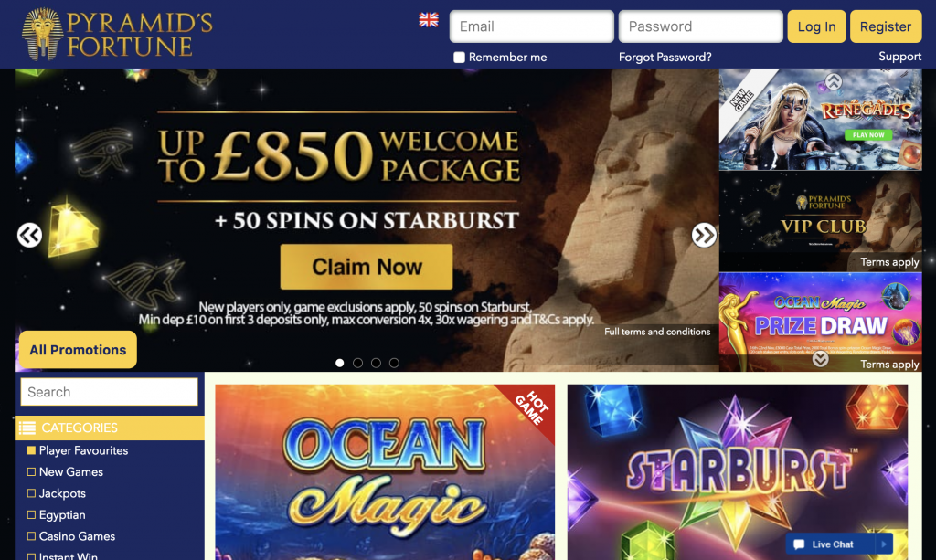Viewport: 936px width, 560px height.
Task: Click the Claim Now button
Action: point(367,267)
